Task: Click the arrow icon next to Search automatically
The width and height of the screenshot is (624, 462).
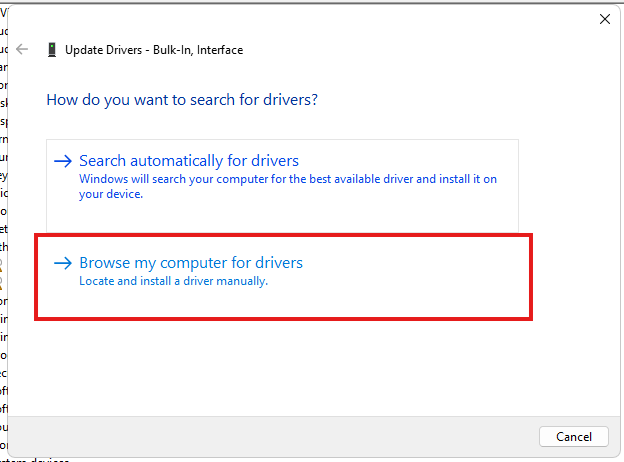Action: pos(63,161)
